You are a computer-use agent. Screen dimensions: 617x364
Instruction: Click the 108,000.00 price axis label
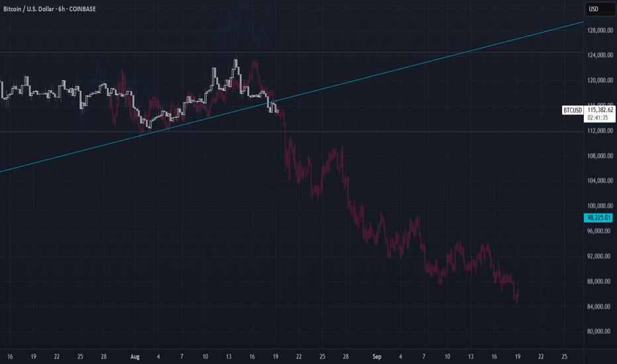pyautogui.click(x=600, y=156)
